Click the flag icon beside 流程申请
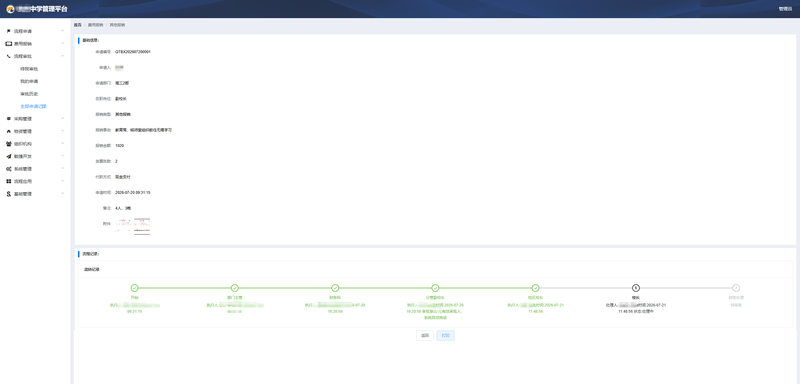Image resolution: width=800 pixels, height=384 pixels. (9, 31)
